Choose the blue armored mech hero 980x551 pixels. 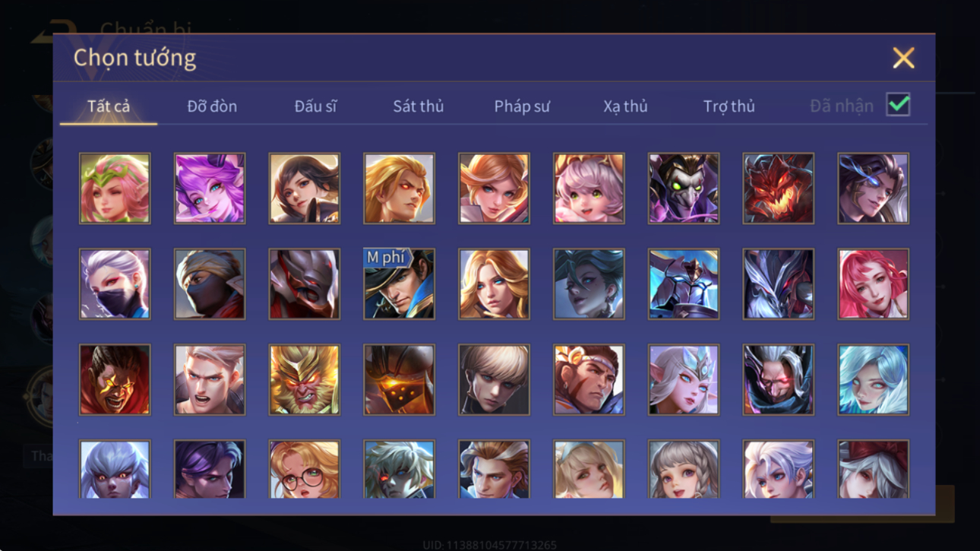pos(683,284)
